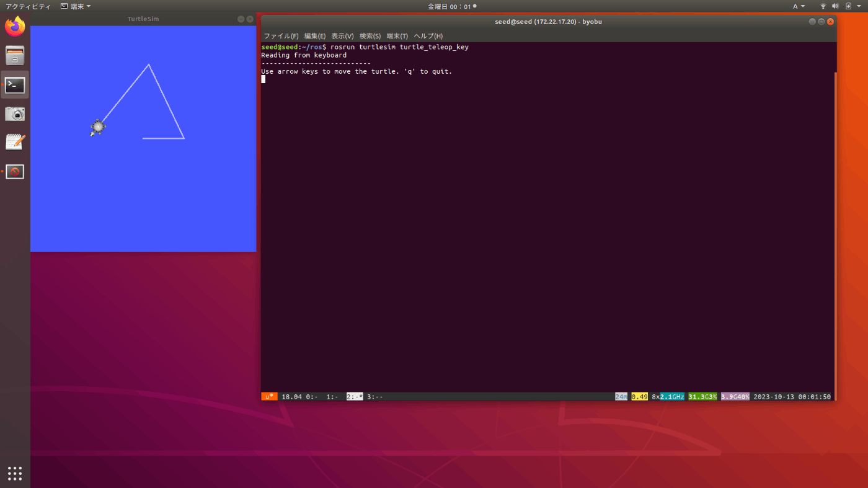868x488 pixels.
Task: Minimize the TurtleSim window
Action: pyautogui.click(x=241, y=19)
